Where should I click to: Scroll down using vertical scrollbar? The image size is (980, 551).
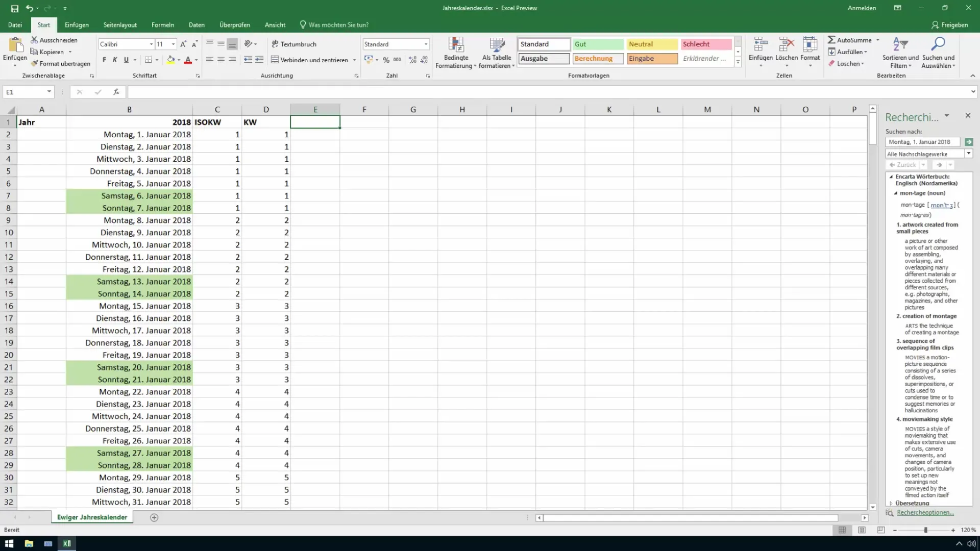[873, 507]
